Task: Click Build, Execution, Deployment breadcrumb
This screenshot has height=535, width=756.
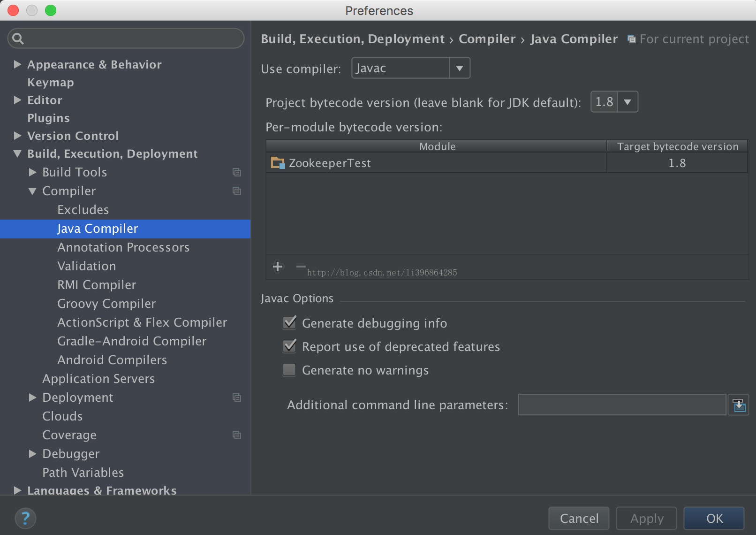Action: [353, 39]
